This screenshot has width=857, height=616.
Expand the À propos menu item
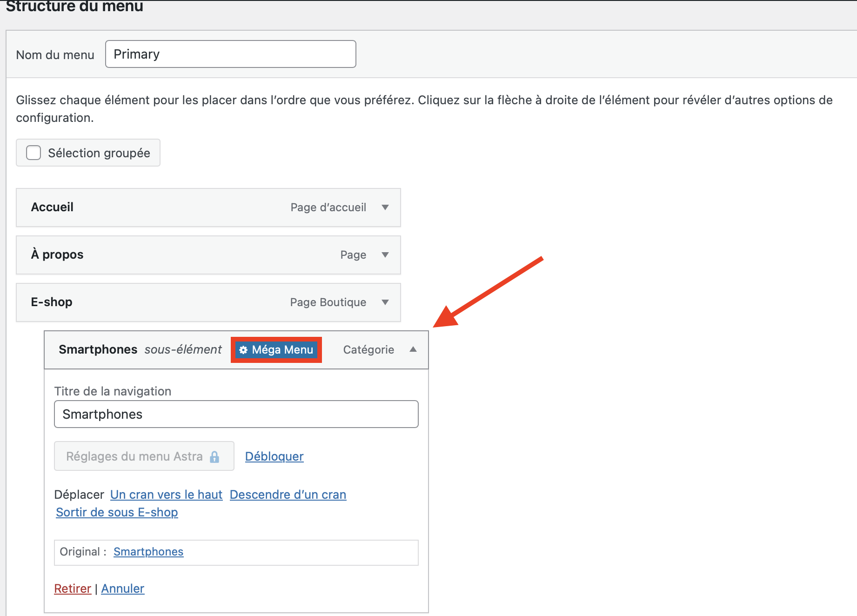385,255
